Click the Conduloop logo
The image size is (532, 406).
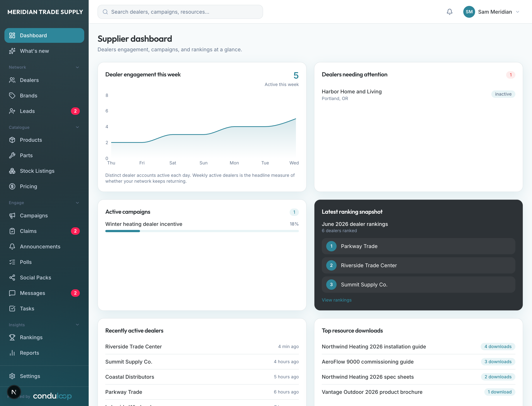52,396
